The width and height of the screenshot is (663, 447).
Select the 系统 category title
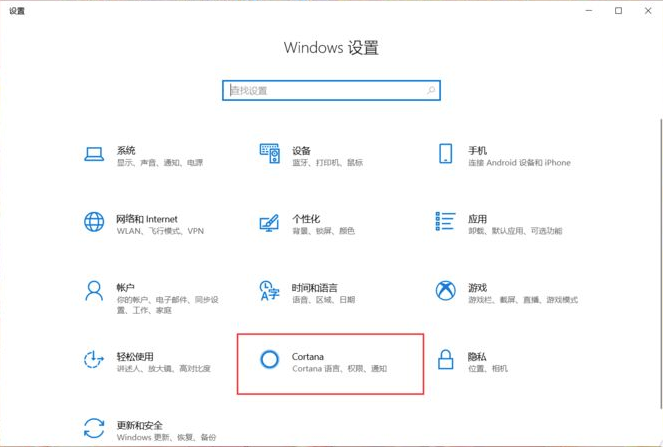pyautogui.click(x=126, y=150)
